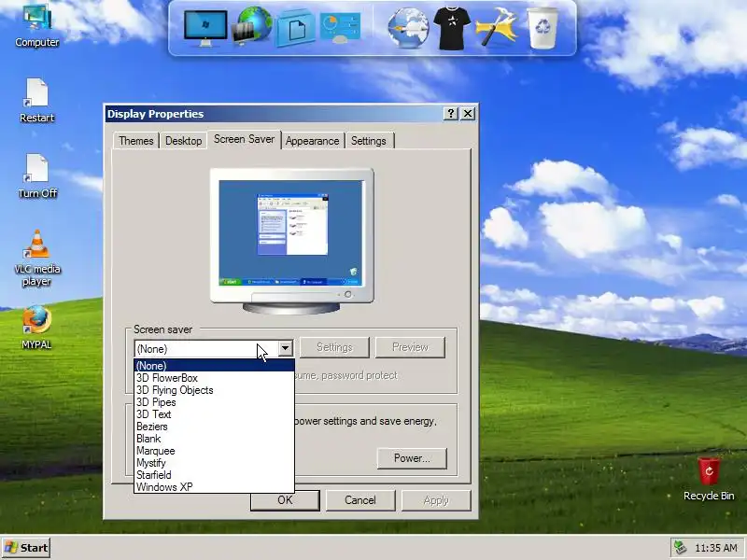Image resolution: width=747 pixels, height=560 pixels.
Task: Click the white recycle bin dock icon
Action: click(x=543, y=28)
